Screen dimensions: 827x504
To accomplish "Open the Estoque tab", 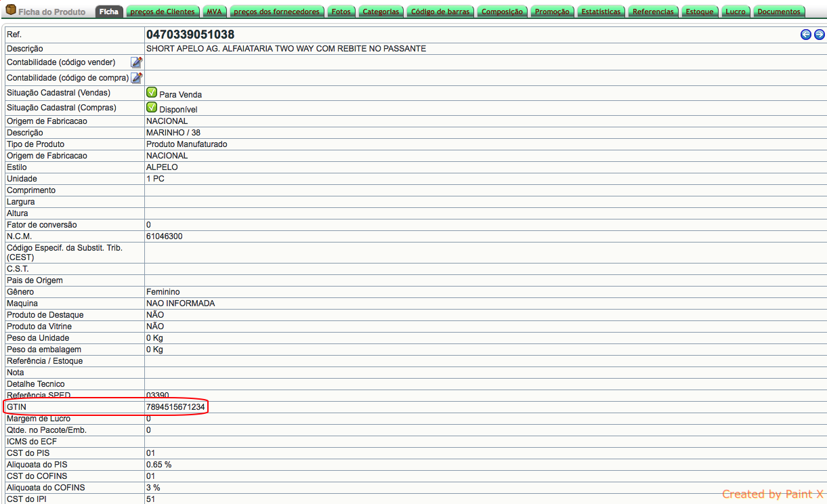I will 700,12.
